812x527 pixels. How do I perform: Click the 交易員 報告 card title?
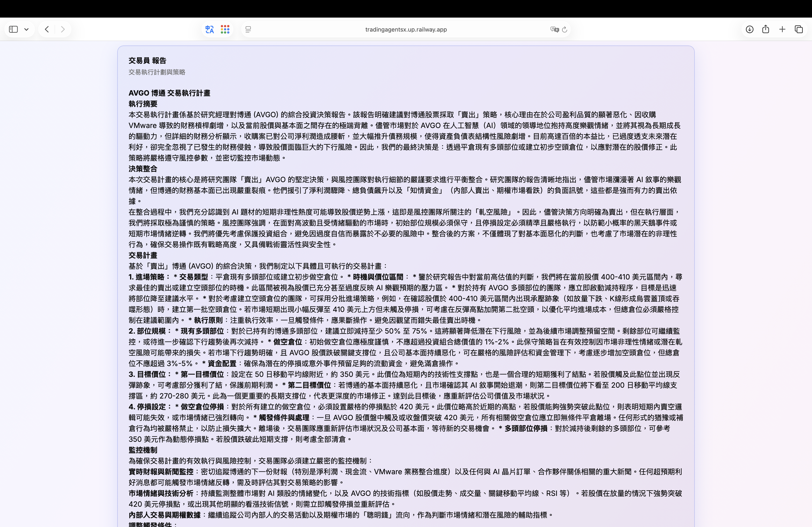coord(147,61)
